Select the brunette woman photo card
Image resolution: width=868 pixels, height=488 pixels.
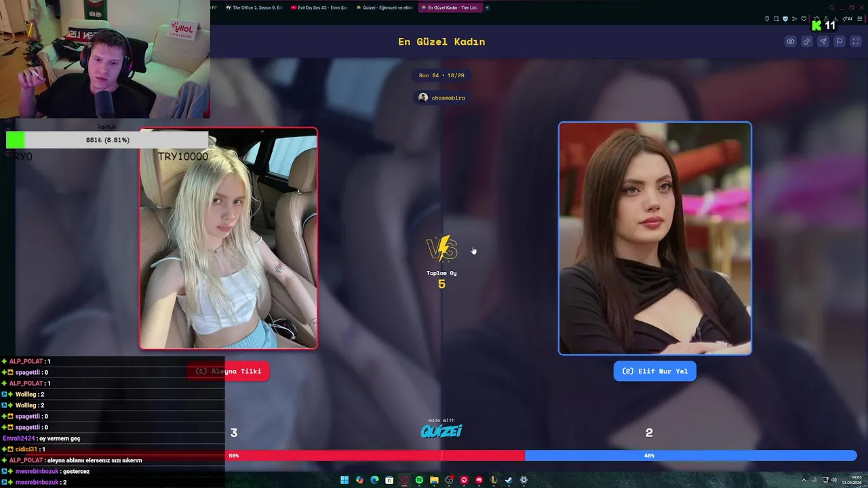[655, 239]
